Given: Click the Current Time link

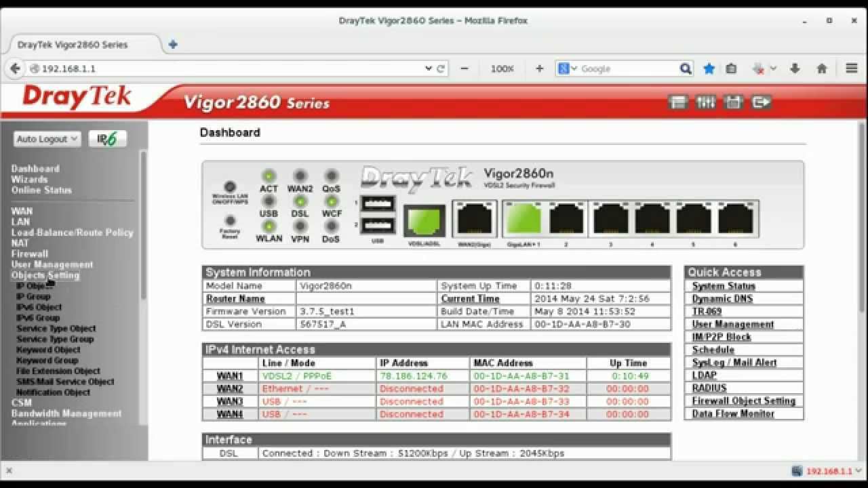Looking at the screenshot, I should click(470, 299).
